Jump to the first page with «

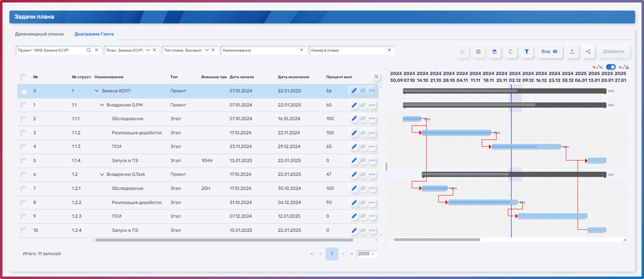click(312, 254)
